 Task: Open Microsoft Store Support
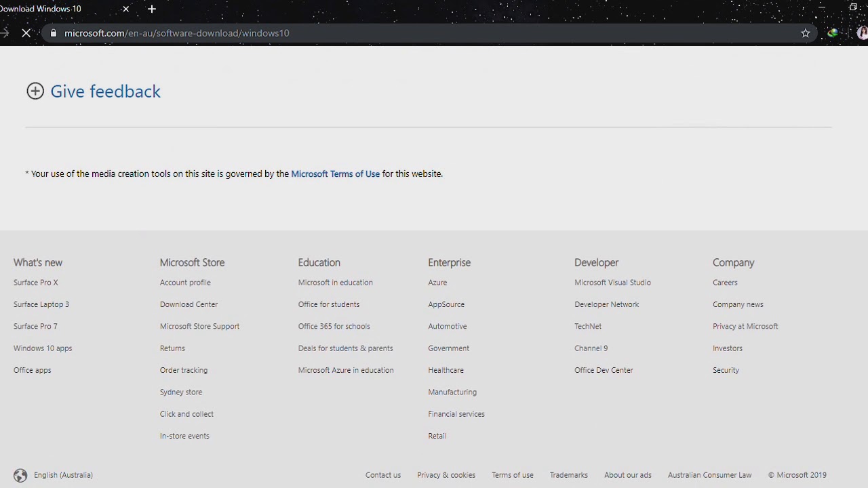pyautogui.click(x=199, y=326)
